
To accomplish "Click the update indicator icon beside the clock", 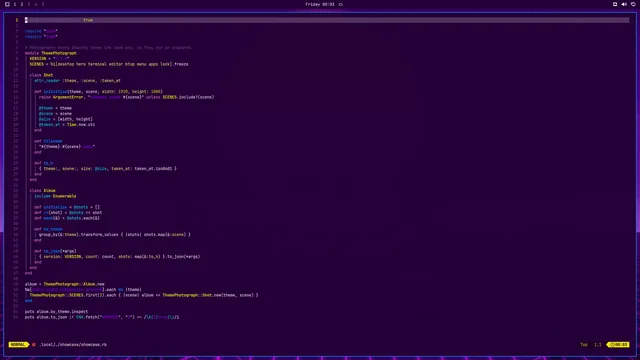I will (x=341, y=4).
